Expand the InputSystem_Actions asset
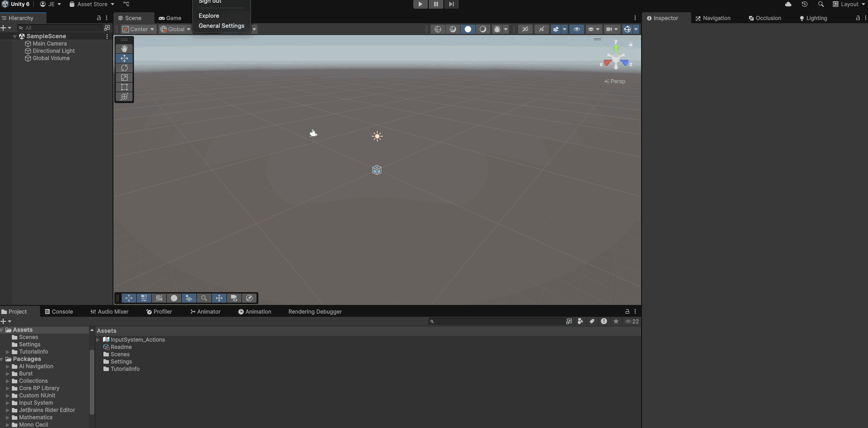This screenshot has height=428, width=868. [98, 340]
